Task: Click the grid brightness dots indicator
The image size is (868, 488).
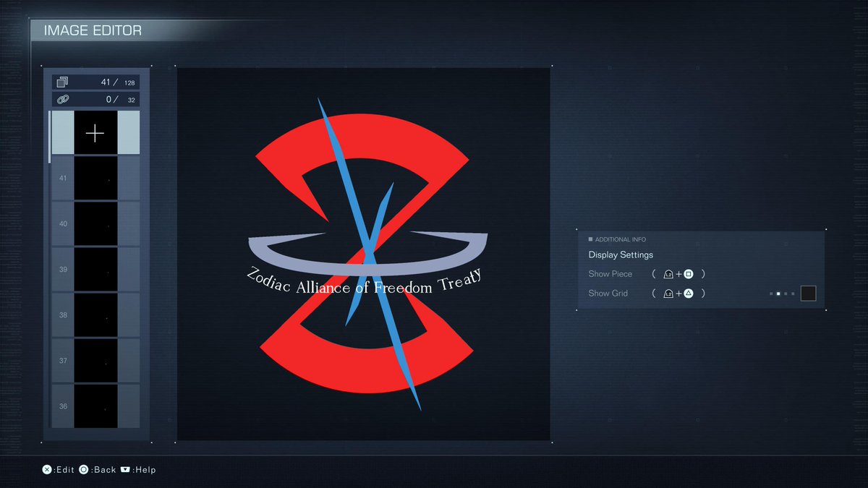Action: click(782, 294)
